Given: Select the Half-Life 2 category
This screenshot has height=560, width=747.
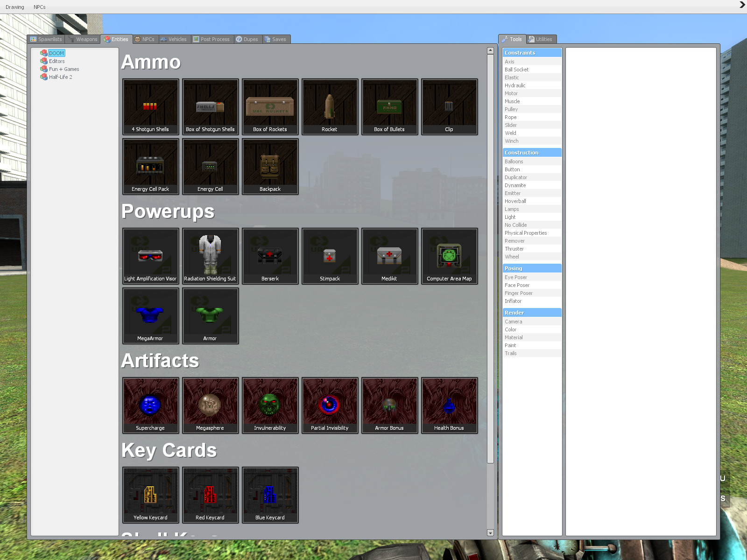Looking at the screenshot, I should [x=60, y=77].
